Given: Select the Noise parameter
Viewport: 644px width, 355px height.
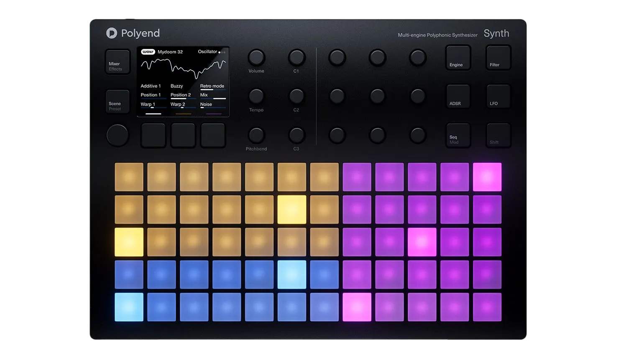Looking at the screenshot, I should click(206, 104).
